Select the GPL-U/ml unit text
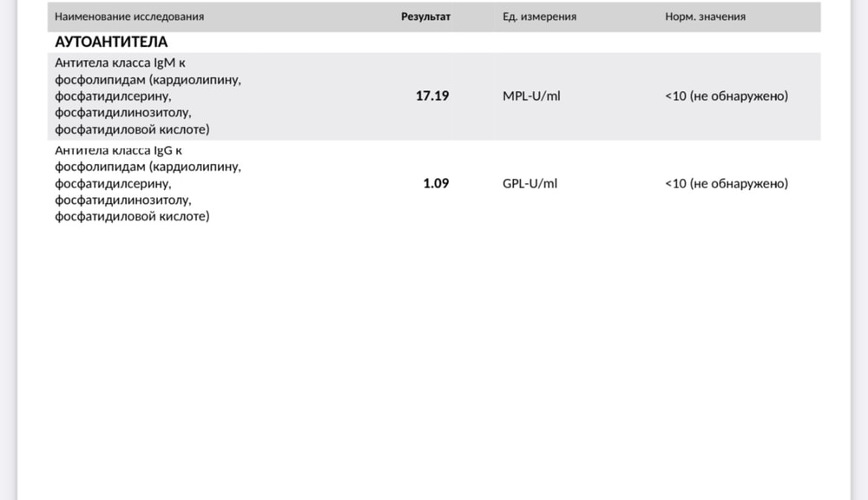This screenshot has width=868, height=500. (529, 183)
